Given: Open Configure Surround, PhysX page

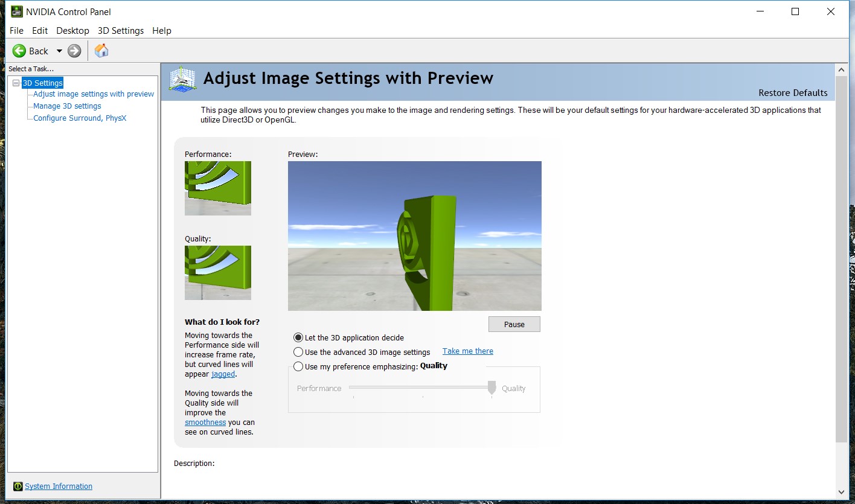Looking at the screenshot, I should pos(80,118).
